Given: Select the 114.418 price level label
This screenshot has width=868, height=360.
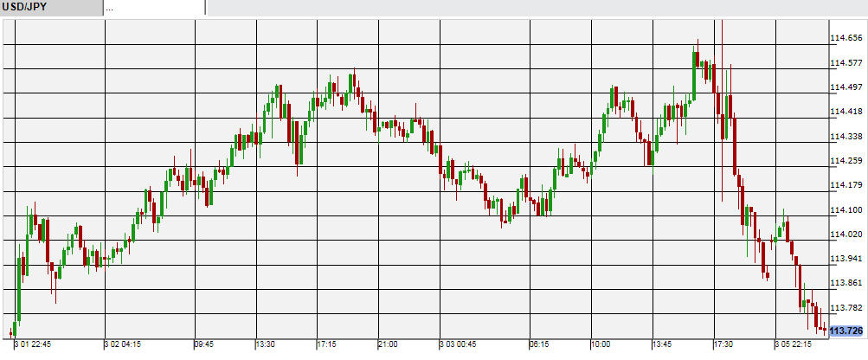Looking at the screenshot, I should click(845, 112).
